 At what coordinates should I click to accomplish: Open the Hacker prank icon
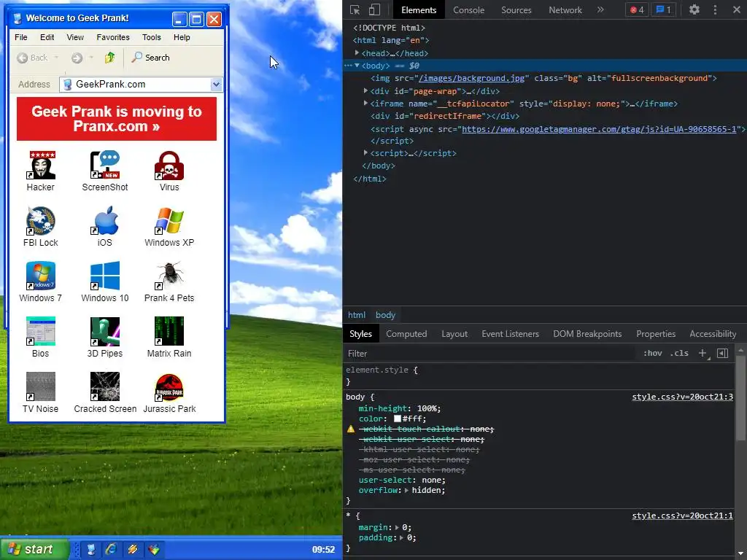(41, 166)
